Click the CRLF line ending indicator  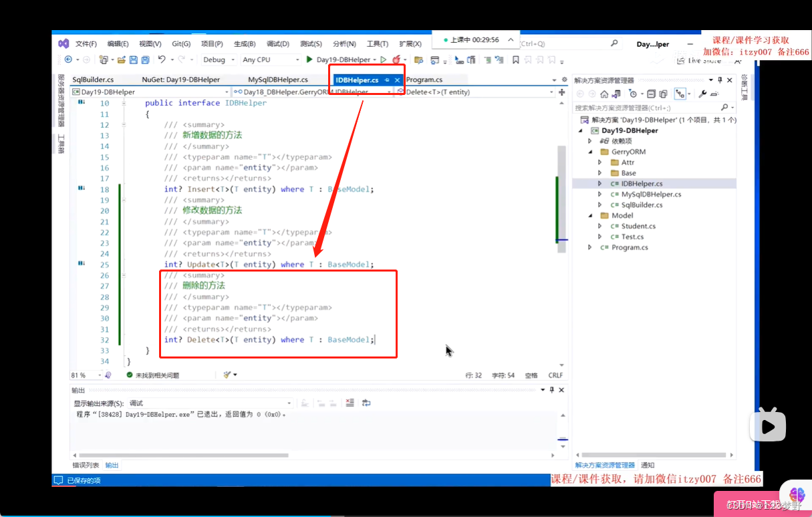[x=555, y=375]
